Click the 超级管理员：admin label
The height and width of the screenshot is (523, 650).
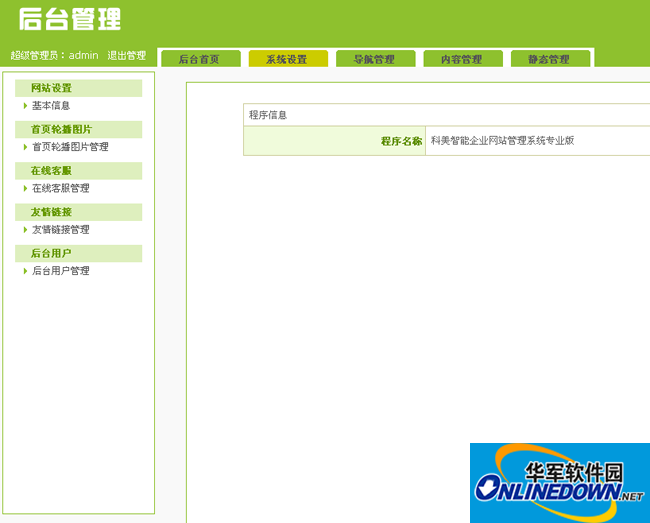(54, 56)
